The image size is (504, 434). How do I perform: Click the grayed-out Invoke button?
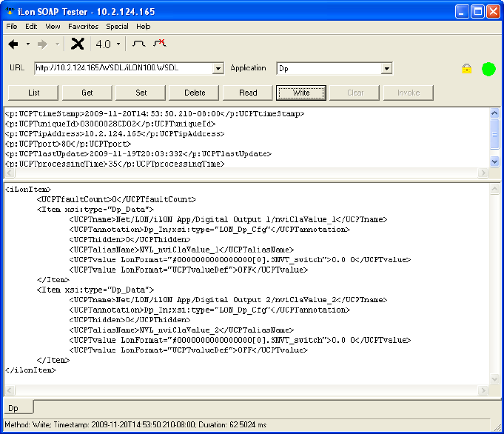[x=409, y=93]
